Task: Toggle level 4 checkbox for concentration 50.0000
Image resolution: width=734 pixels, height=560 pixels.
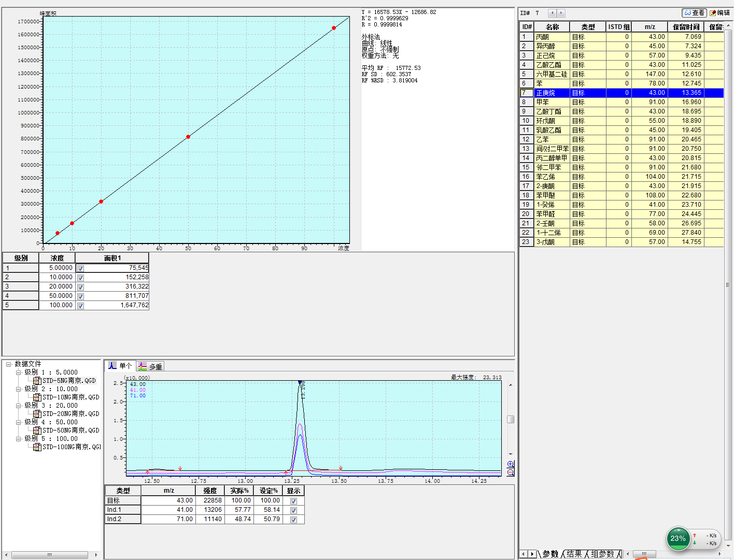Action: tap(80, 296)
